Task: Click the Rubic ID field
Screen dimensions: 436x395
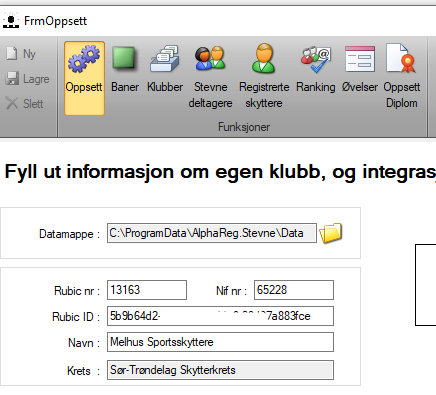Action: point(220,316)
